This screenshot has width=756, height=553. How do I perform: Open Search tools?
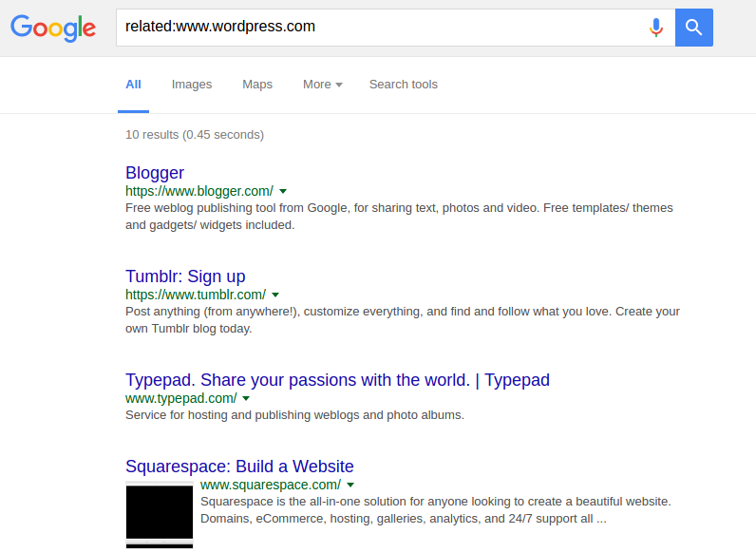pos(403,85)
